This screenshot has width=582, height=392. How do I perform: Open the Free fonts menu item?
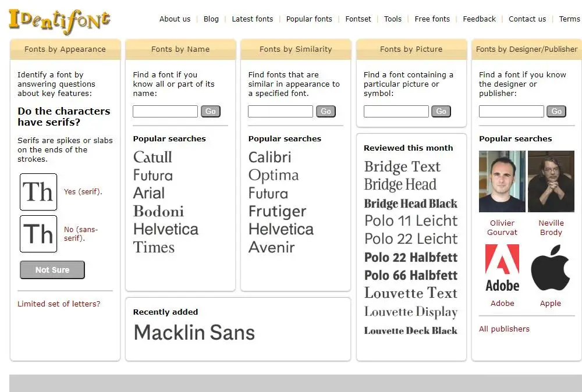point(432,19)
